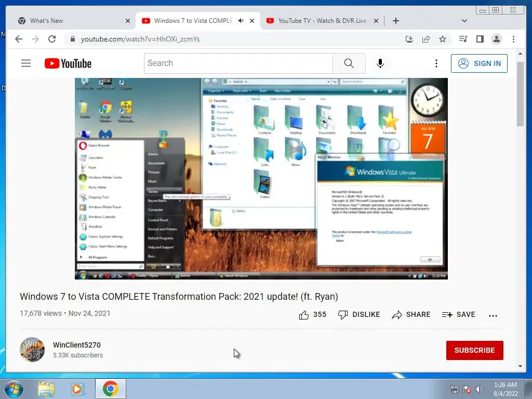This screenshot has height=399, width=532.
Task: Open network icon in system tray
Action: click(454, 389)
